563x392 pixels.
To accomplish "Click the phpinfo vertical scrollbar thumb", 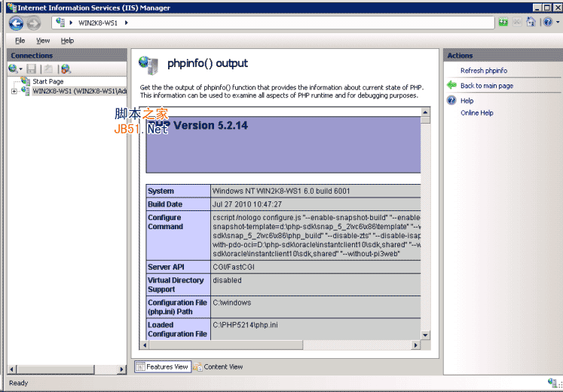I will [425, 121].
